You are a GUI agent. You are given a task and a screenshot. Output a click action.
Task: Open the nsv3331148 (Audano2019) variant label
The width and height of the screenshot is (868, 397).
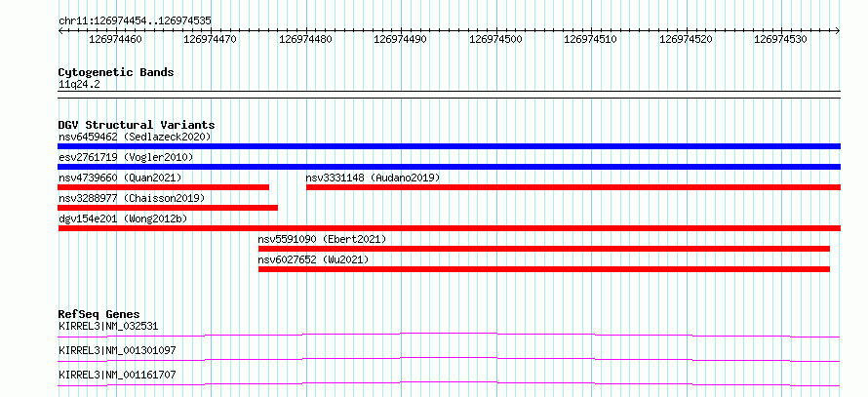click(x=373, y=178)
